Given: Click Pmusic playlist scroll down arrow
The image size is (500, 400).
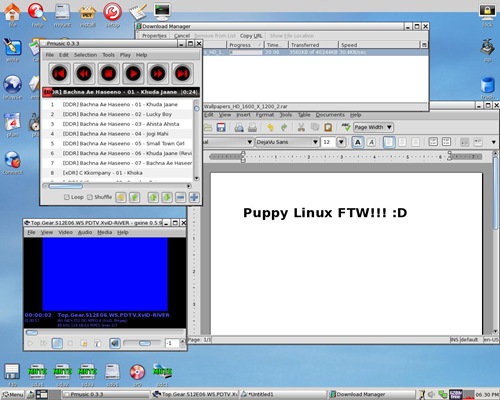Looking at the screenshot, I should pos(197,178).
